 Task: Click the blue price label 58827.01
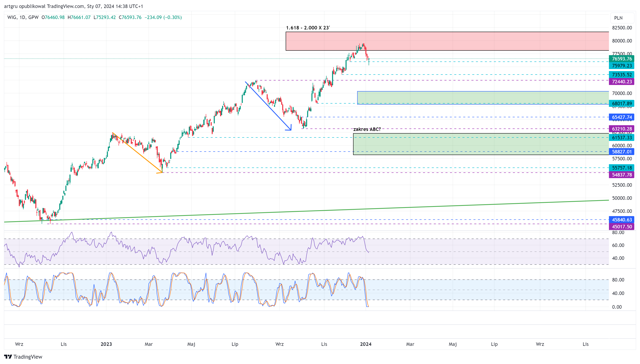pos(622,152)
